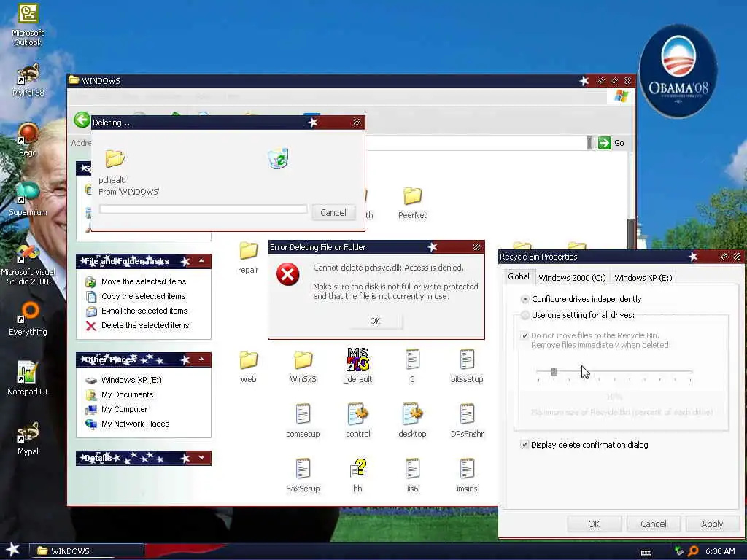Click Cancel in Recycle Bin Properties
Image resolution: width=747 pixels, height=560 pixels.
click(x=653, y=524)
